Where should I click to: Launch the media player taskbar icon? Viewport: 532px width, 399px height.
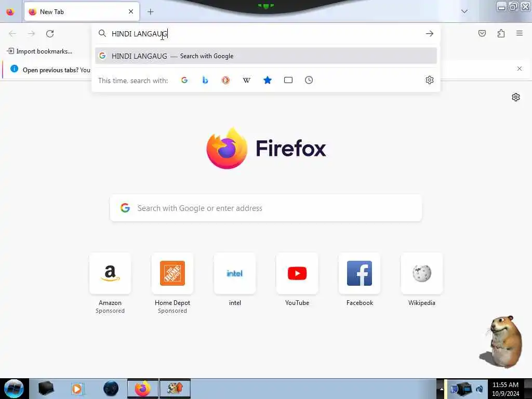pyautogui.click(x=77, y=389)
